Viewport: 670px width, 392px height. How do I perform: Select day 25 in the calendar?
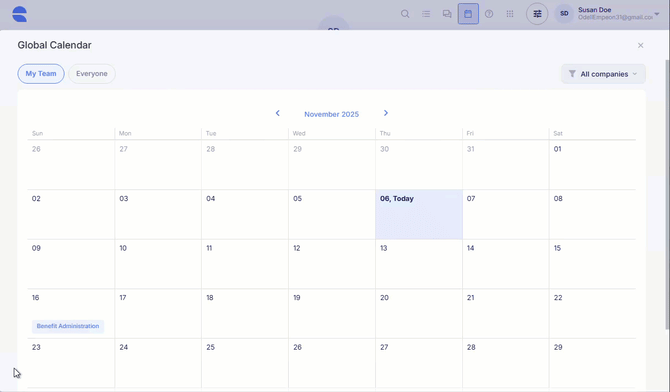245,363
